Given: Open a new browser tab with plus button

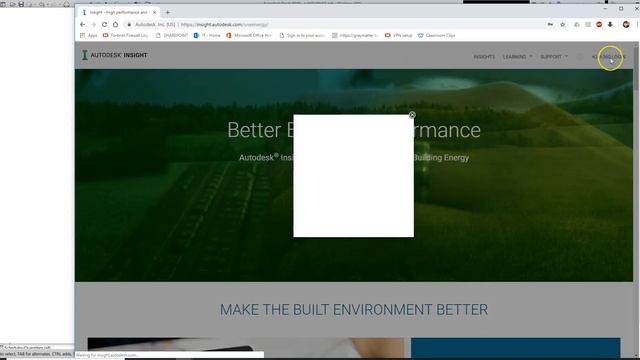Looking at the screenshot, I should coord(167,12).
